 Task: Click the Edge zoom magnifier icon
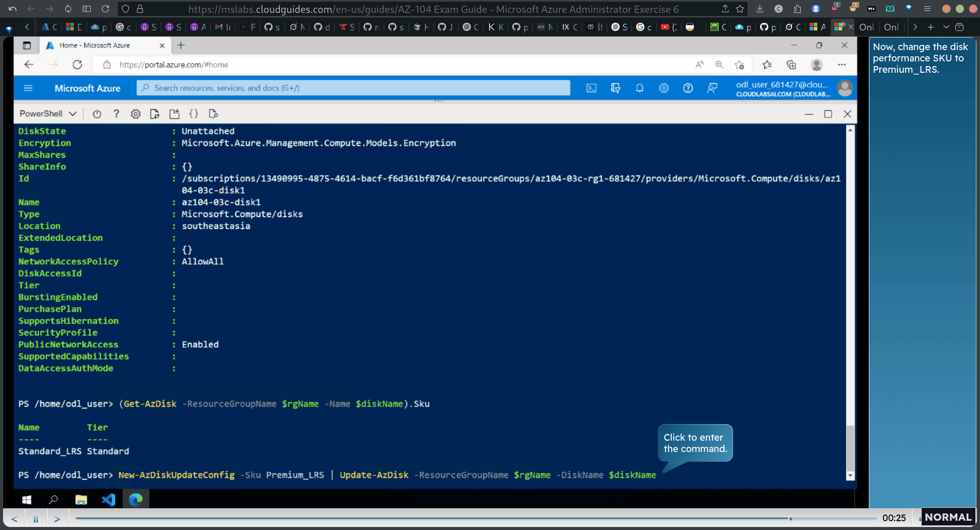(x=719, y=65)
